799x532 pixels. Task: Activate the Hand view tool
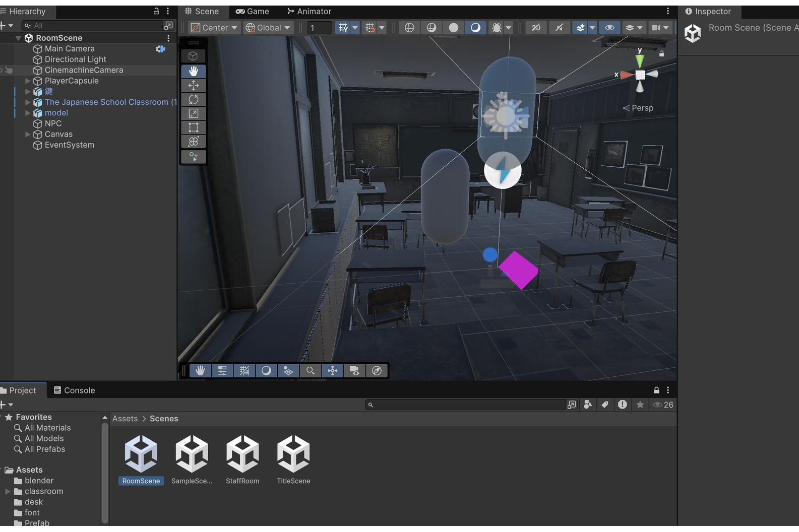(194, 72)
